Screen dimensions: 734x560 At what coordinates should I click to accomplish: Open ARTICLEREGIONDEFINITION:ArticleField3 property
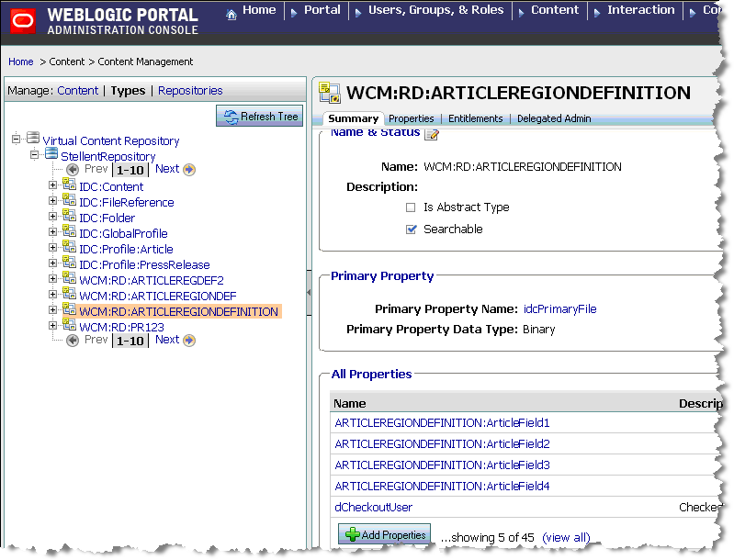click(442, 465)
